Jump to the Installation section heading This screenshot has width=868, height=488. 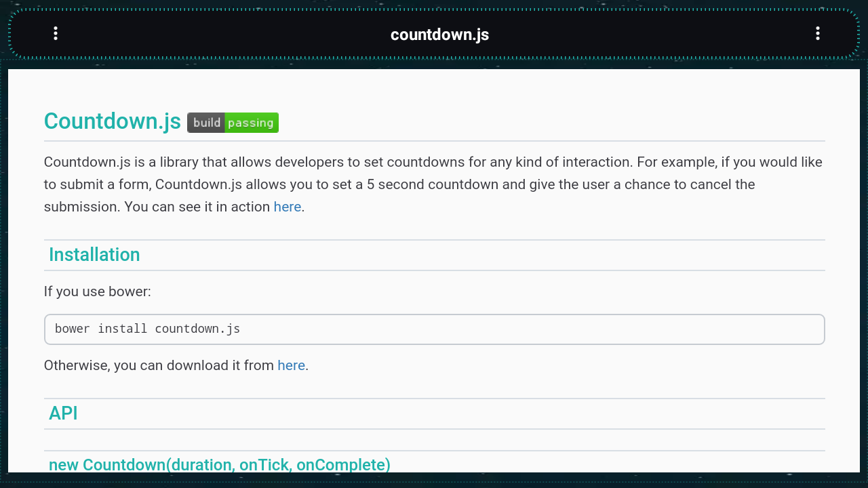tap(94, 255)
